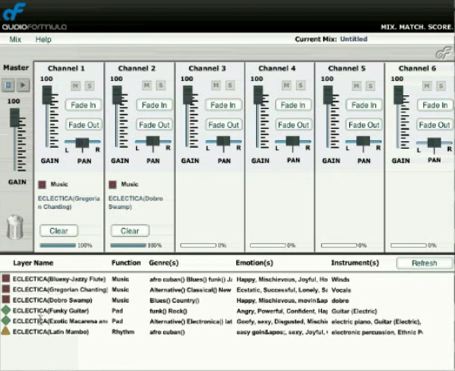Select the ECLECTICA(Bluesy-Jazzy Flute) layer name
The image size is (455, 371).
59,279
